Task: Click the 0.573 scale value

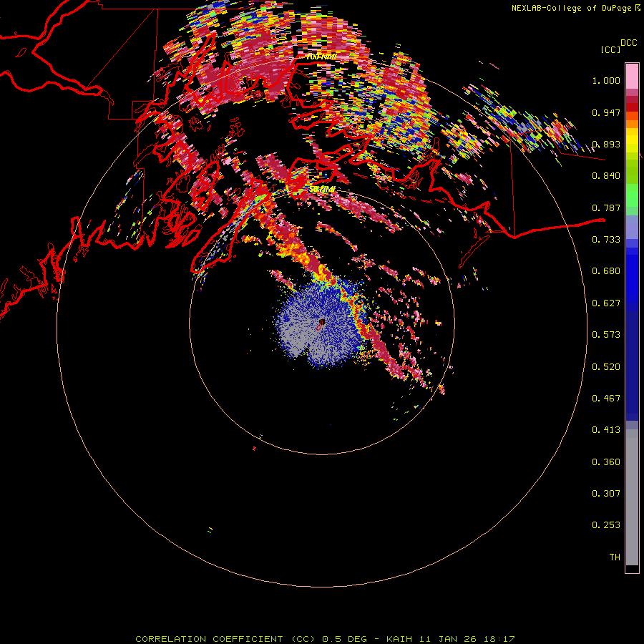Action: (x=606, y=335)
